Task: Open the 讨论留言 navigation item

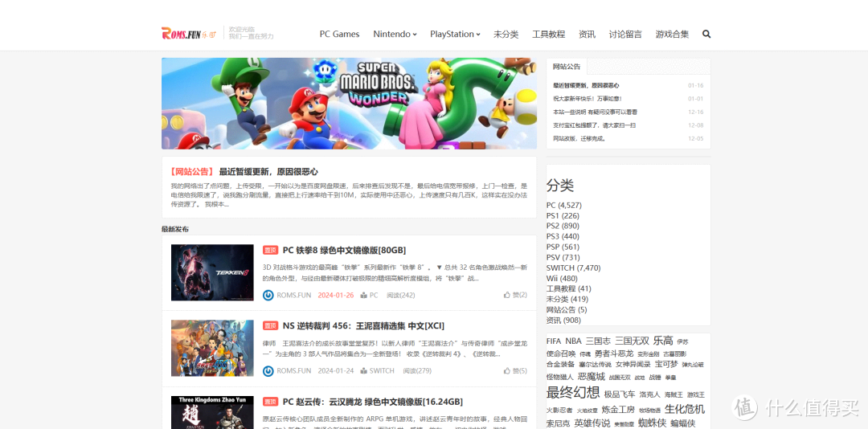Action: (x=625, y=35)
